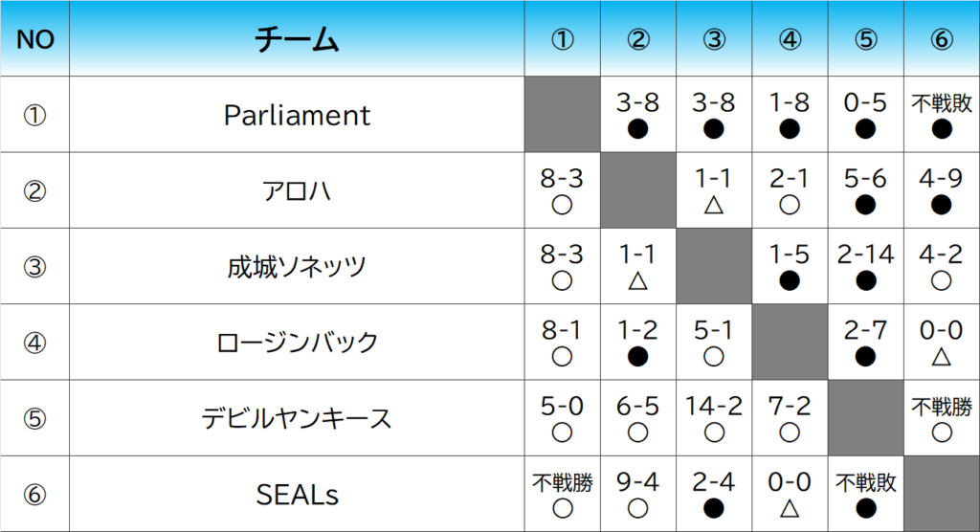Viewport: 980px width, 532px height.
Task: Click the デビルヤンキース team name
Action: tap(297, 418)
